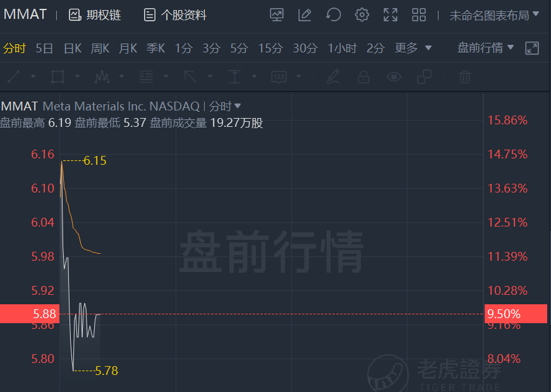551x392 pixels.
Task: Expand the line tool options arrow
Action: point(33,76)
